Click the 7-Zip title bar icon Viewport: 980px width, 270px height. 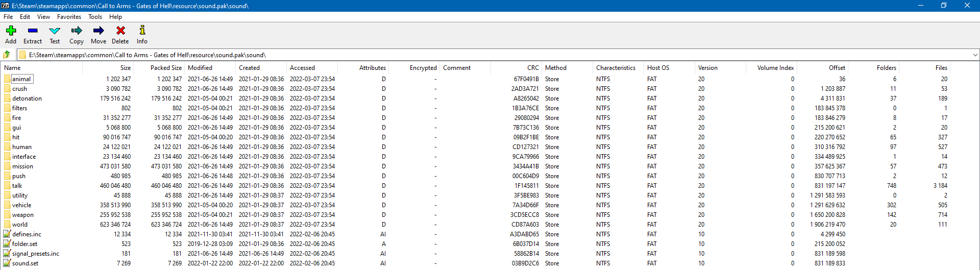coord(5,6)
